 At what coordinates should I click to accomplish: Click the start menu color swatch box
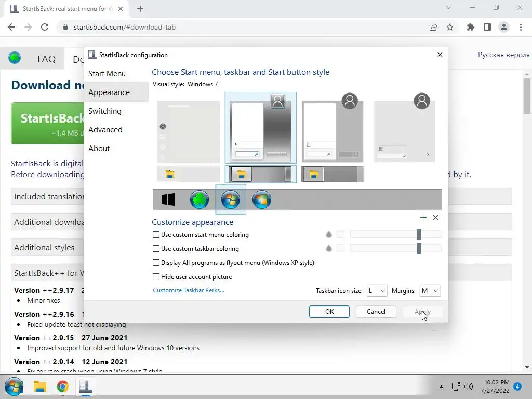tap(340, 234)
